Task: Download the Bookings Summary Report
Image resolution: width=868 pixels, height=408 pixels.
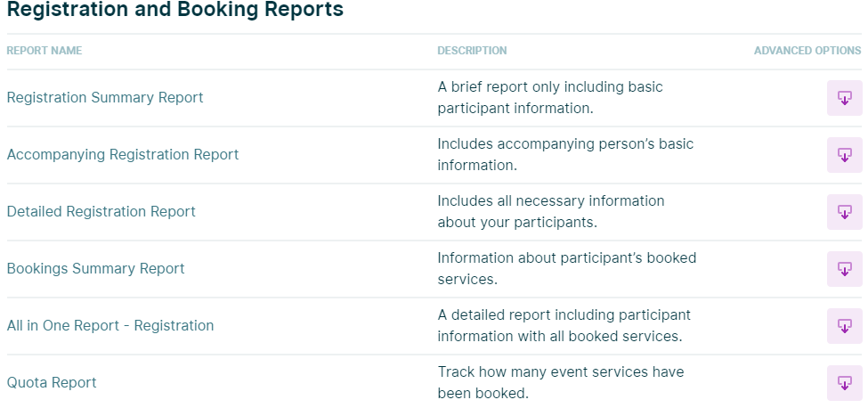Action: (x=844, y=269)
